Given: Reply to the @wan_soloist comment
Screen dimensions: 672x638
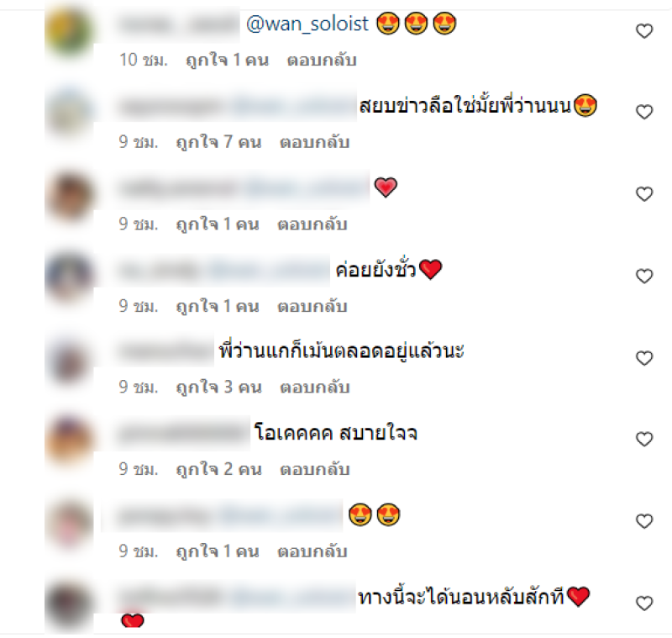Looking at the screenshot, I should pyautogui.click(x=322, y=60).
